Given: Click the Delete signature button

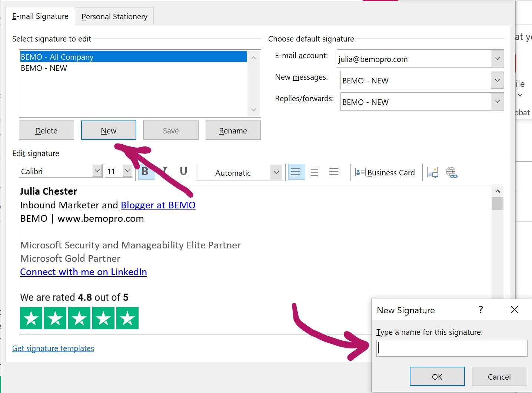Looking at the screenshot, I should pyautogui.click(x=46, y=131).
